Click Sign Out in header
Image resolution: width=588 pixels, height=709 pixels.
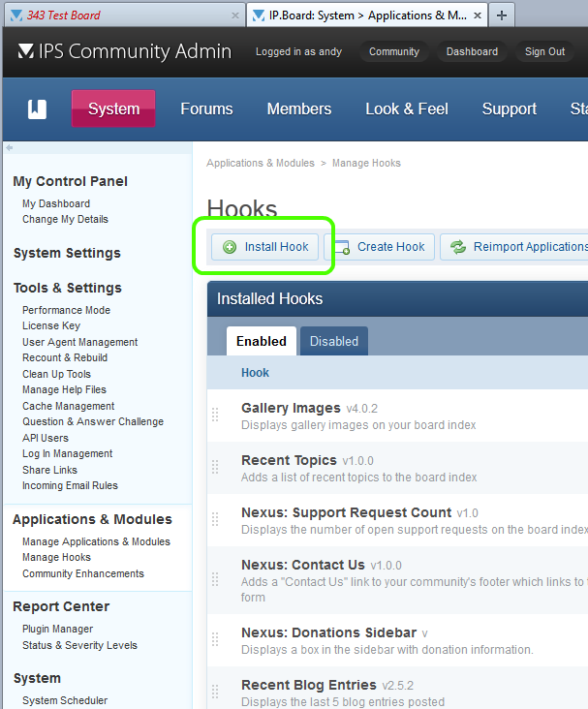click(x=544, y=51)
